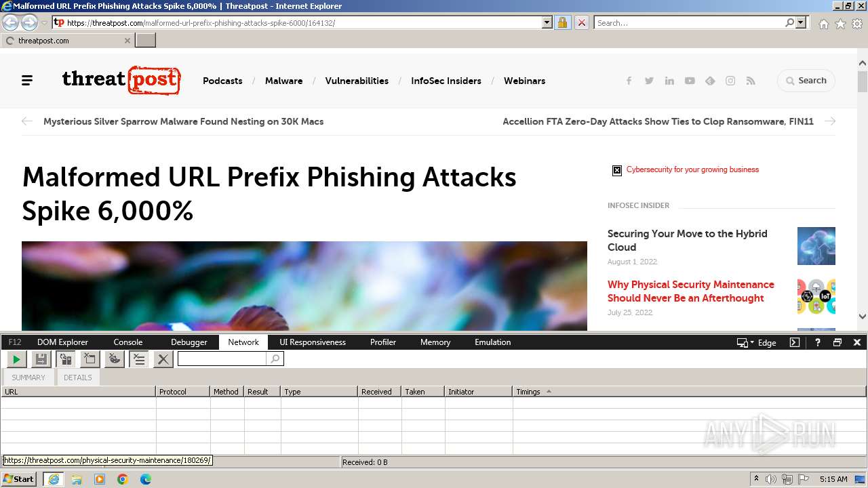This screenshot has height=488, width=868.
Task: Open Threatpost Feedly icon
Action: coord(710,81)
